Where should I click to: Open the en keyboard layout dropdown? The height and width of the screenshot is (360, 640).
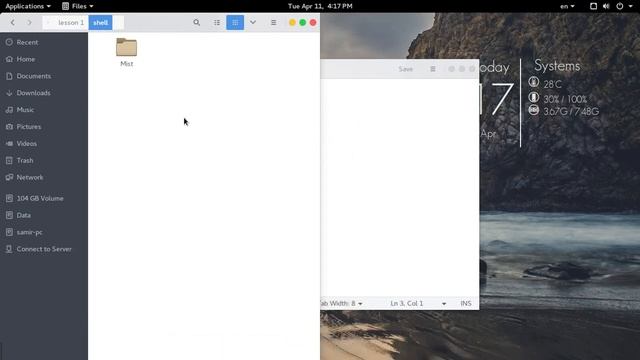pyautogui.click(x=567, y=6)
